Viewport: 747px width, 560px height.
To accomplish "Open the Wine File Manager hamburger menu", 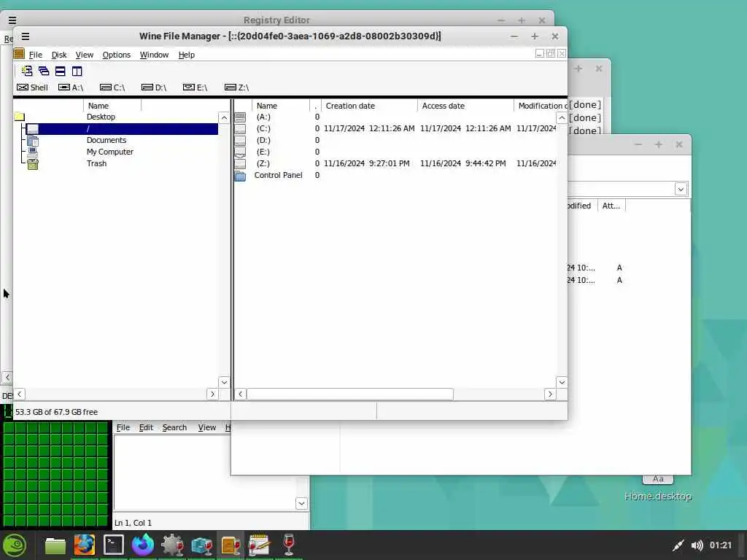I will tap(26, 36).
